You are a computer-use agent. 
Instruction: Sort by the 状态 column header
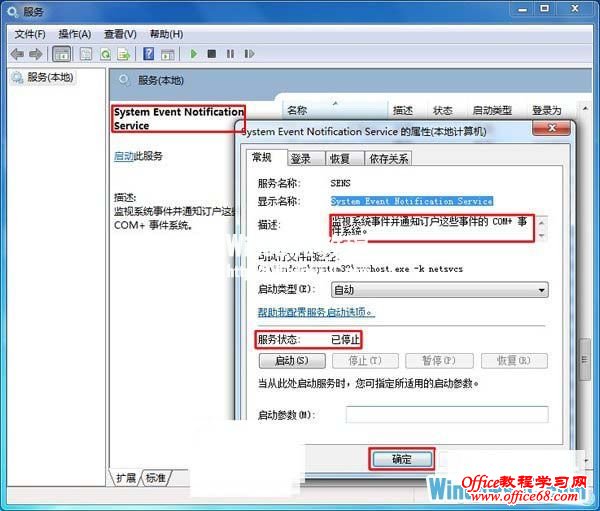tap(446, 111)
